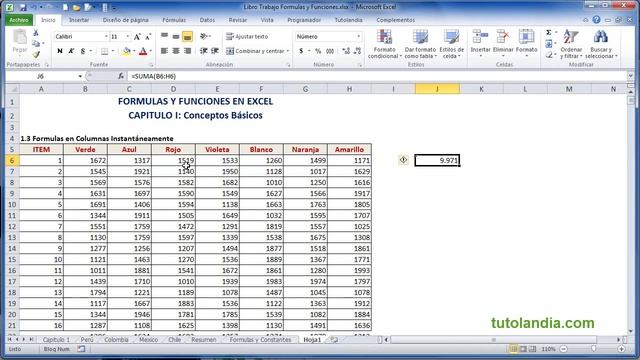Increase font size with the large A icon
Image resolution: width=640 pixels, height=360 pixels.
click(x=137, y=37)
